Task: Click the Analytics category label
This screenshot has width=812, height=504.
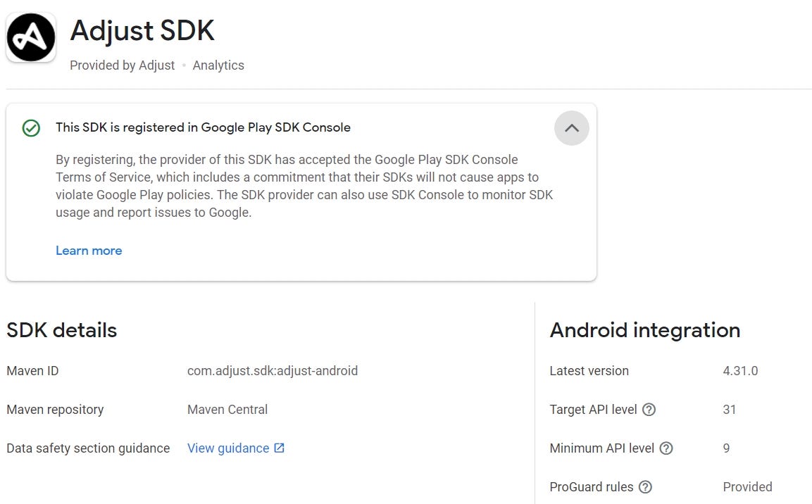Action: [218, 65]
